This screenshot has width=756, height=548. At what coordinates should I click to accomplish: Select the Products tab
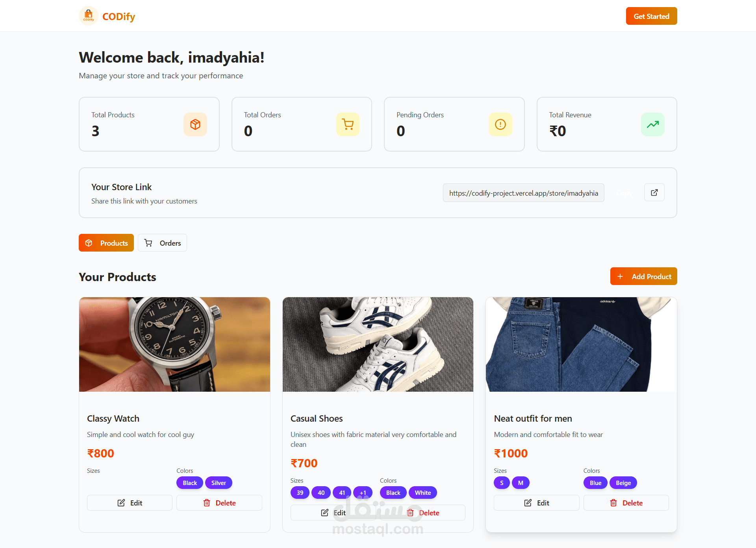coord(106,243)
